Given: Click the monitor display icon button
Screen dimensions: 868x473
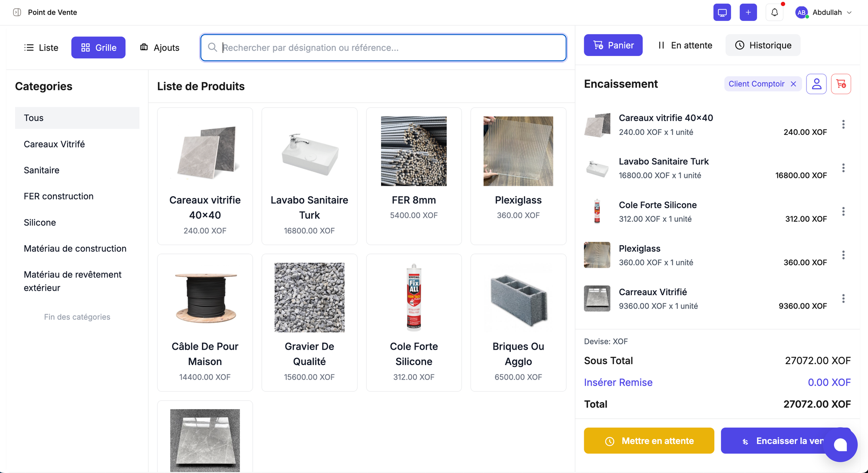Looking at the screenshot, I should (x=722, y=12).
